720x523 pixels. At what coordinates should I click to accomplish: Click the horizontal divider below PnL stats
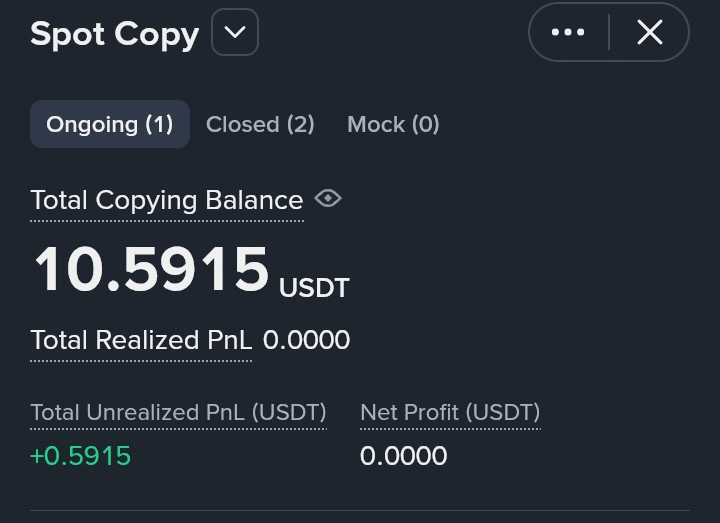tap(360, 510)
